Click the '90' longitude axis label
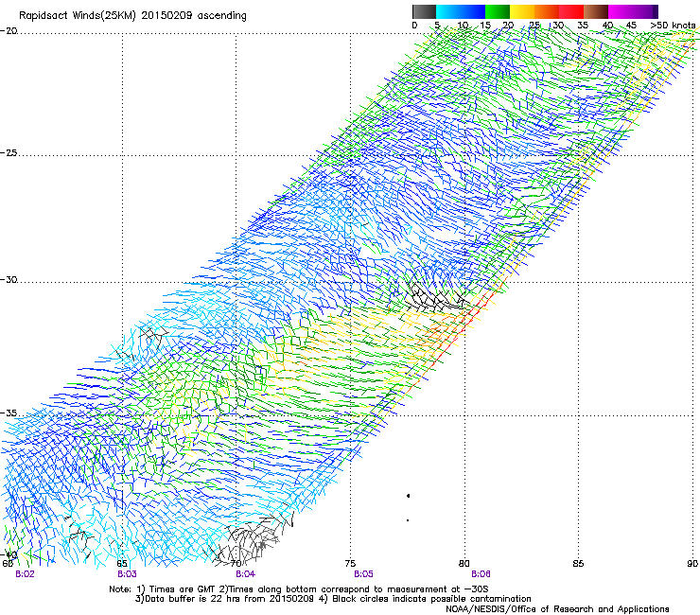 [692, 564]
